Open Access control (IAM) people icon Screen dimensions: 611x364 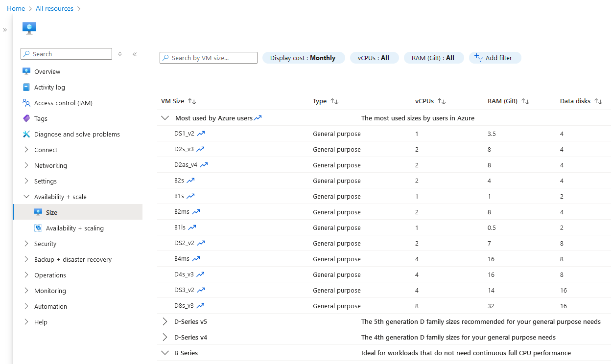pyautogui.click(x=26, y=103)
